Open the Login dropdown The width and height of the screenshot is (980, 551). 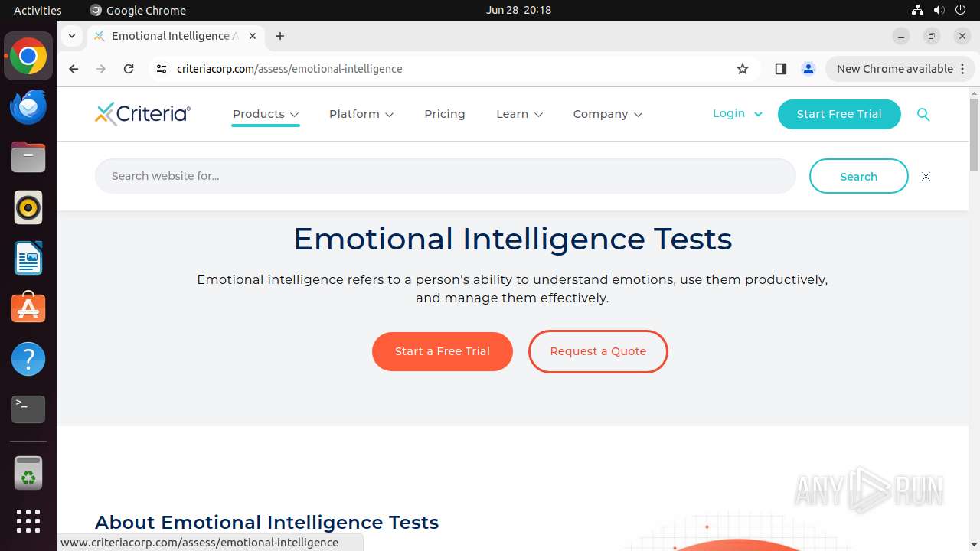[x=737, y=113]
